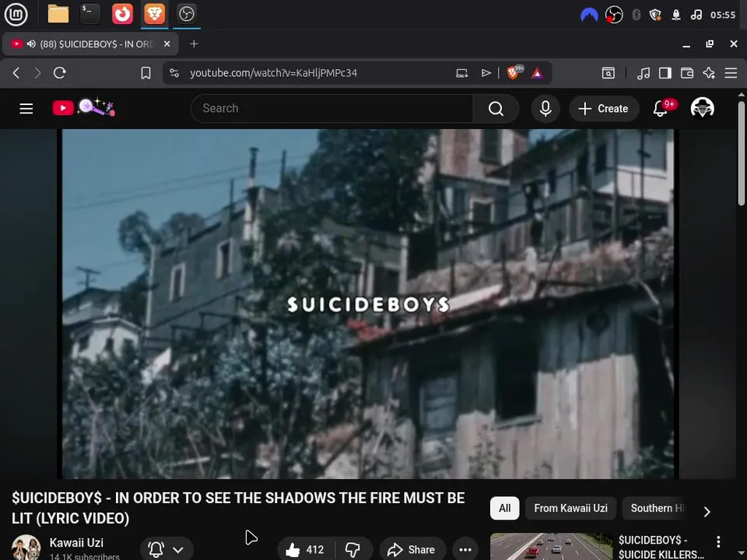The width and height of the screenshot is (747, 560).
Task: Go back to the previous page
Action: 16,73
